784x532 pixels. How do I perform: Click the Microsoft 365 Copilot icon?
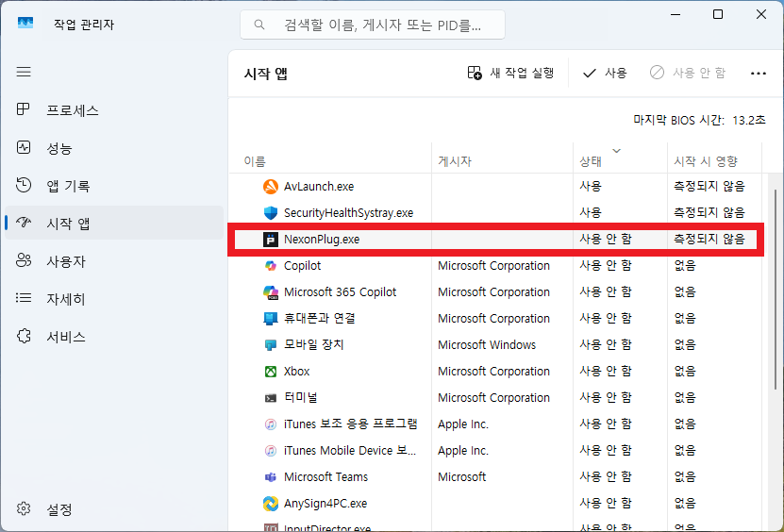[x=271, y=292]
